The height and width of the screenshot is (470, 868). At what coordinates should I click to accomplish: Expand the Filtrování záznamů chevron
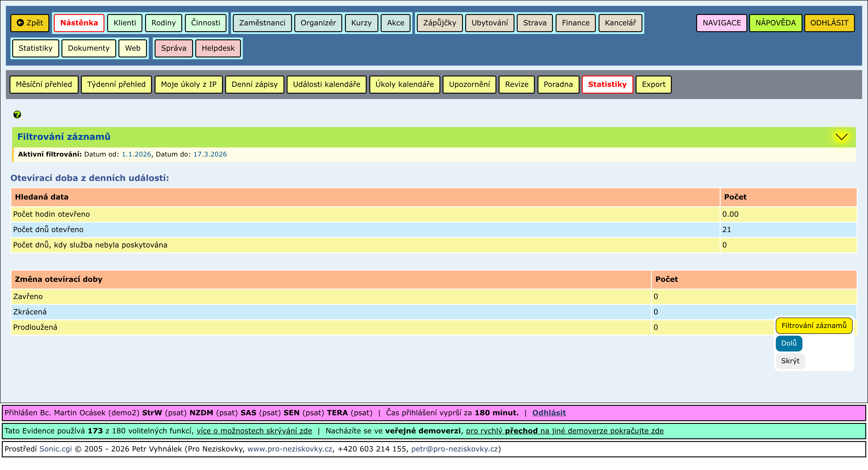coord(841,137)
